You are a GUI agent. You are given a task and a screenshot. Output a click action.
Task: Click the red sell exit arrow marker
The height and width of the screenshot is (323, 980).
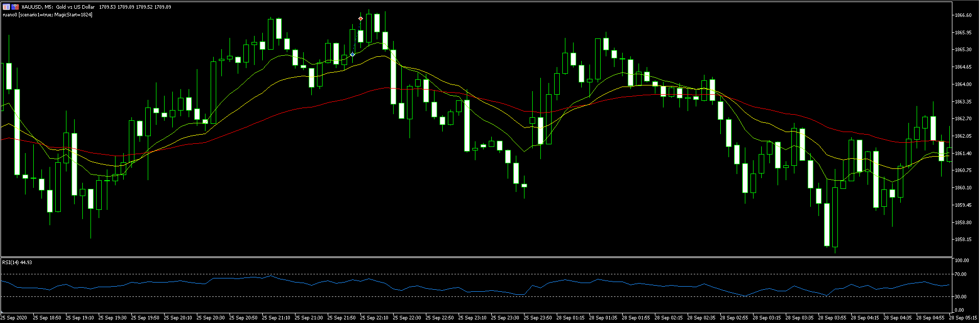[x=361, y=18]
